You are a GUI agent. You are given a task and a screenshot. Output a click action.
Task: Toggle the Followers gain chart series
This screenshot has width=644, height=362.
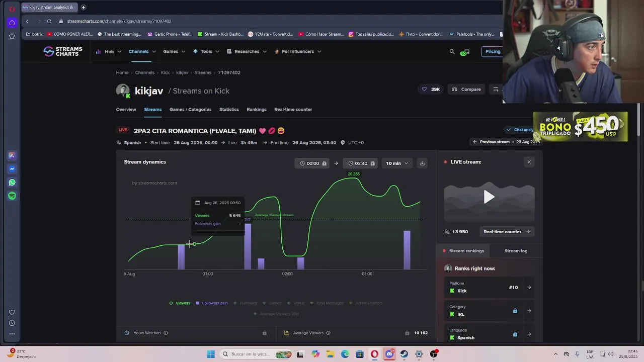pyautogui.click(x=211, y=303)
